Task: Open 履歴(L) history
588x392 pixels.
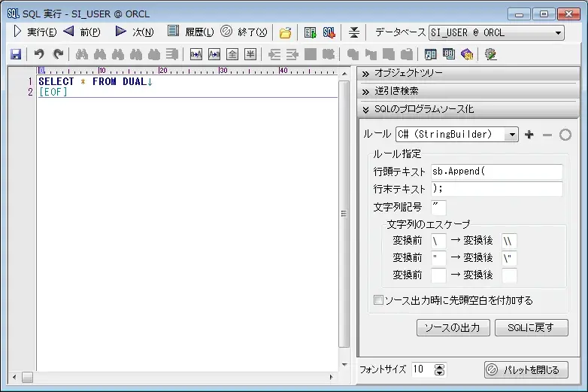Action: 191,32
